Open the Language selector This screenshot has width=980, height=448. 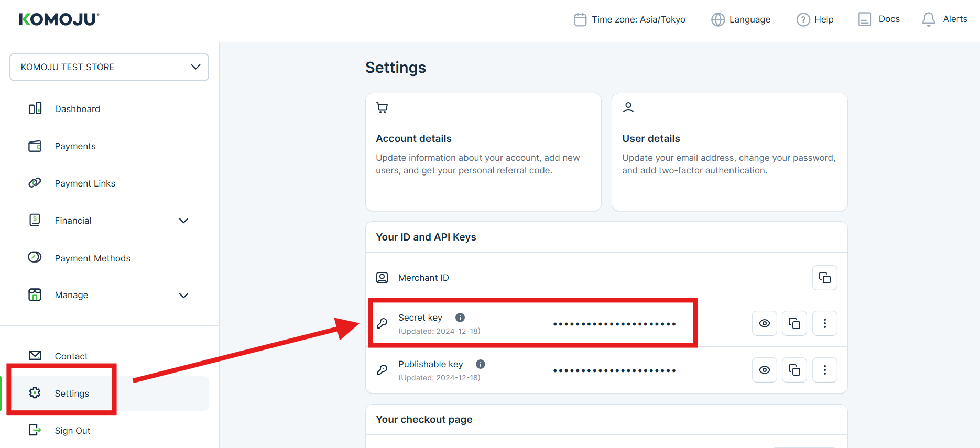741,19
